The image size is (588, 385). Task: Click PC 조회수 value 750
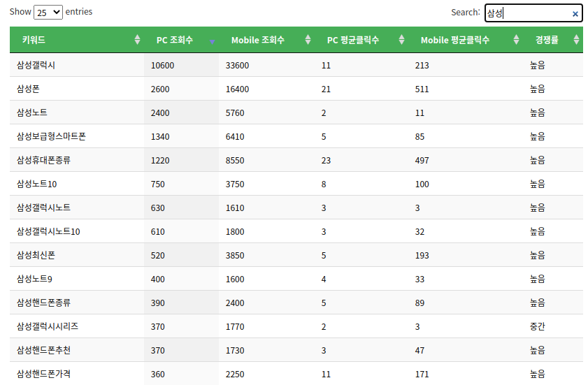click(x=157, y=184)
